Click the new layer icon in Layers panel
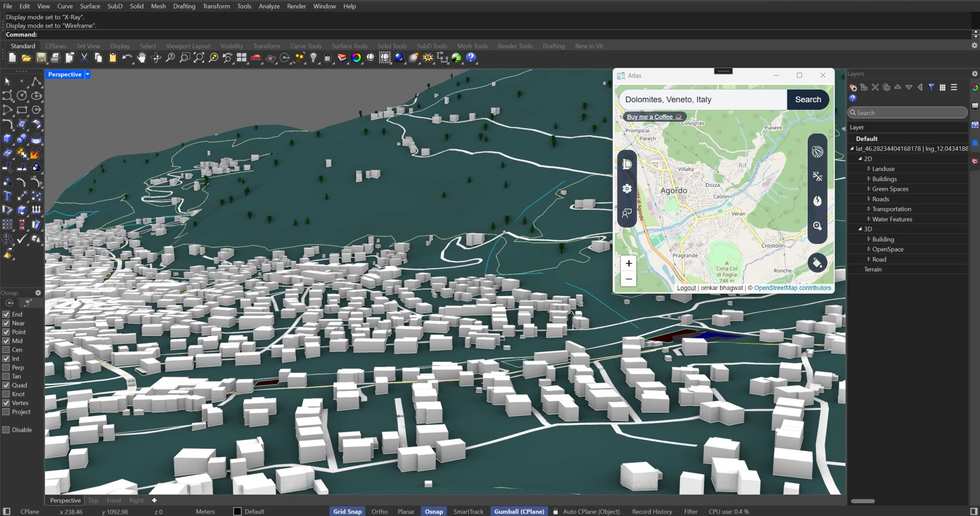The height and width of the screenshot is (516, 980). tap(853, 87)
